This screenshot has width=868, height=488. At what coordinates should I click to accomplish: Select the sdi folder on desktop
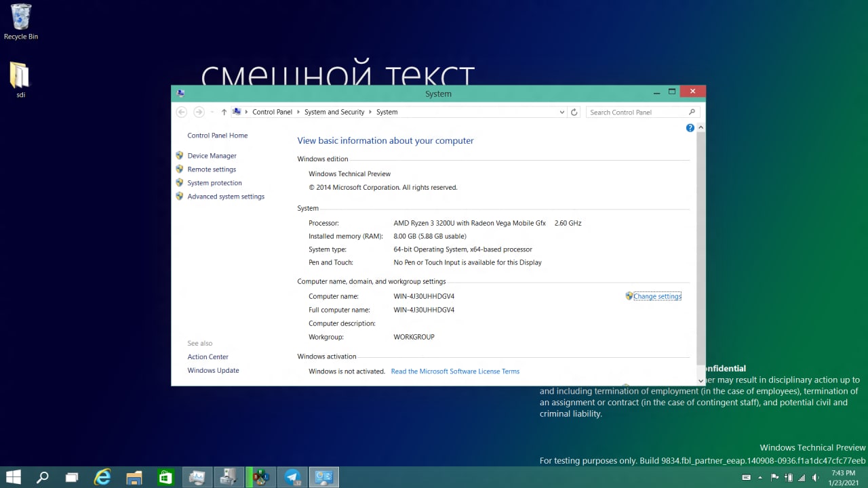20,80
